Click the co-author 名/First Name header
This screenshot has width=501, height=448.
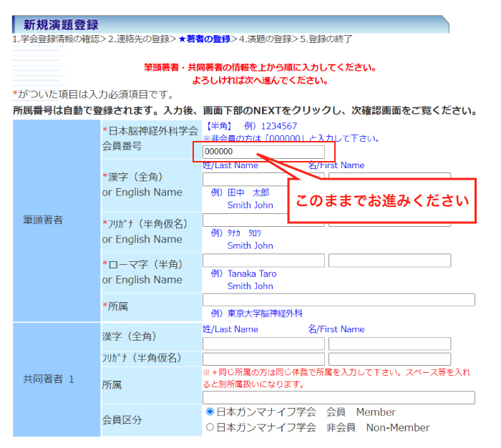[336, 329]
